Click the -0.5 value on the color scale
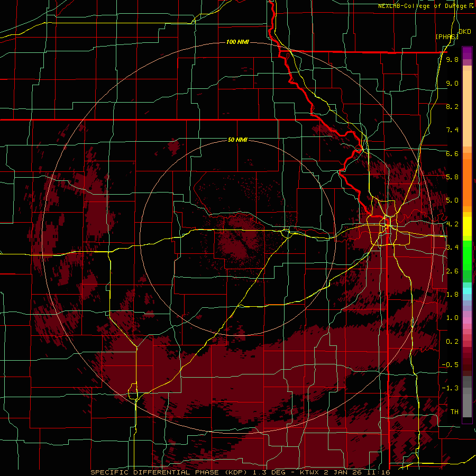 (450, 365)
